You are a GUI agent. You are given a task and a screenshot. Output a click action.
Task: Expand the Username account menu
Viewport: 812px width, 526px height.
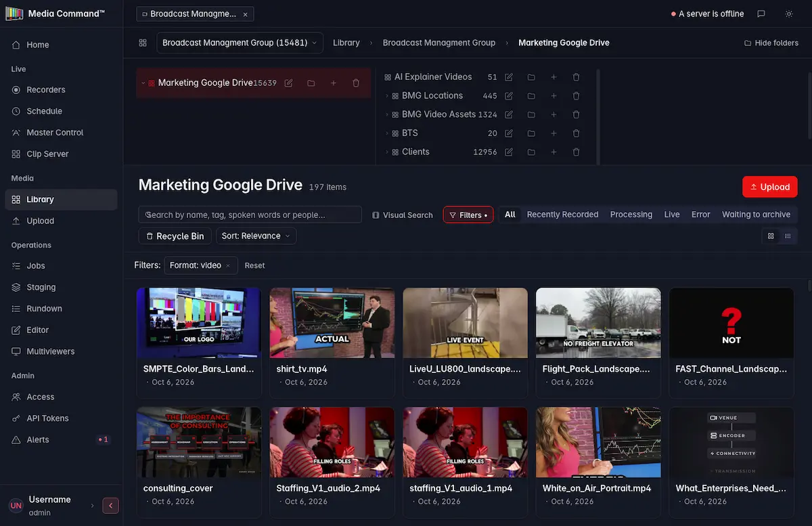(92, 505)
